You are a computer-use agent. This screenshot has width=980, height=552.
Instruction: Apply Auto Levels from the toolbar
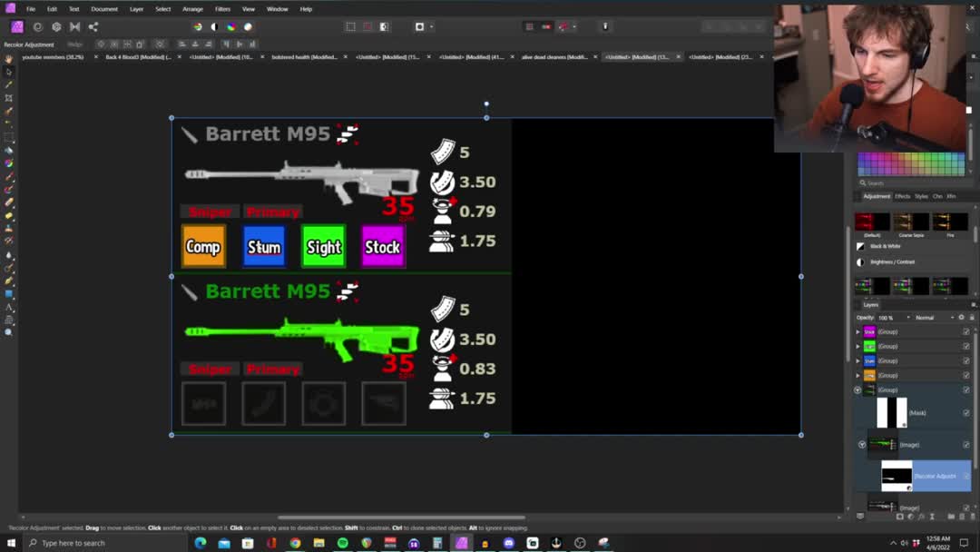(198, 27)
